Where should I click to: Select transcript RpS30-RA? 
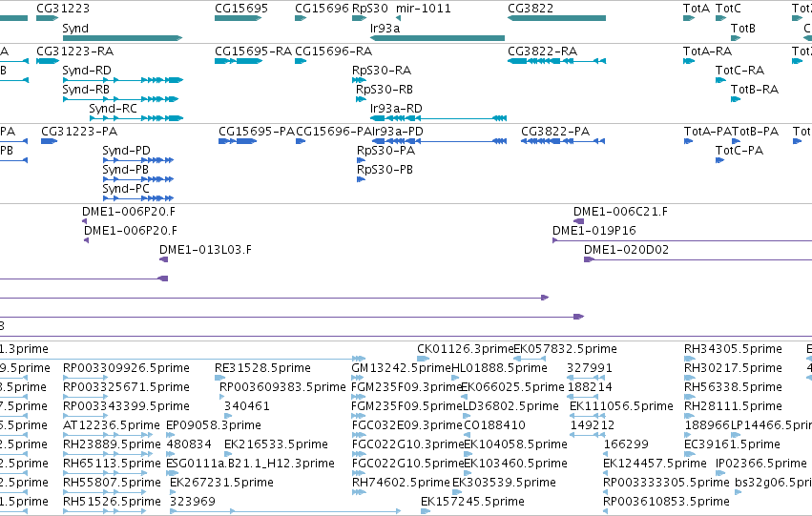pos(382,71)
